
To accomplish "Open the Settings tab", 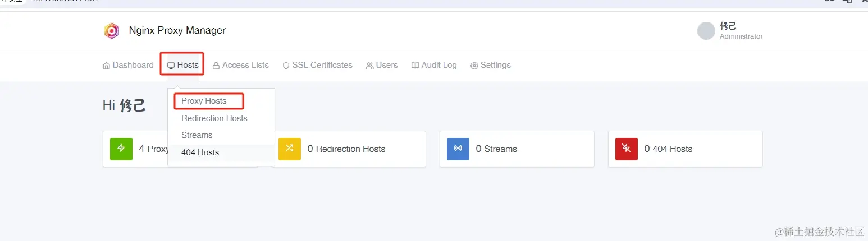I will (x=491, y=65).
